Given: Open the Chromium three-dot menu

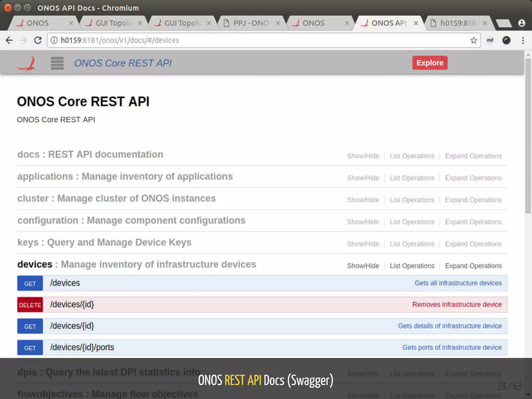Looking at the screenshot, I should pos(523,40).
